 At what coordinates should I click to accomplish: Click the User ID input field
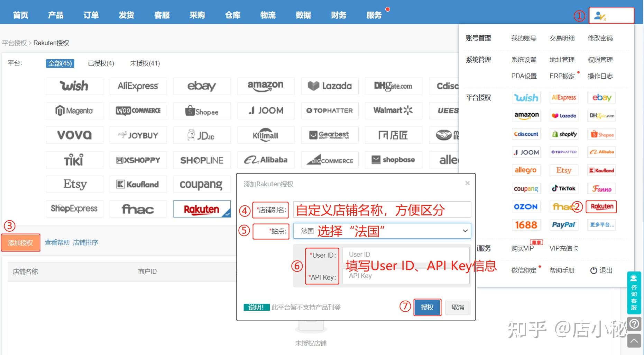coord(406,254)
